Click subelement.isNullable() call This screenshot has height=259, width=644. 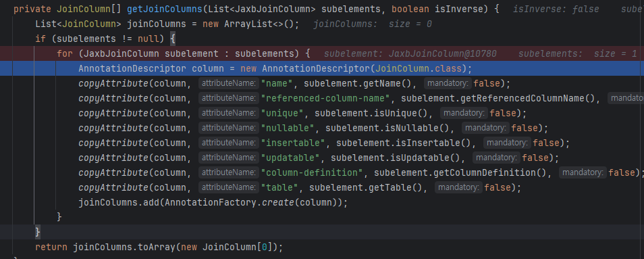click(387, 128)
